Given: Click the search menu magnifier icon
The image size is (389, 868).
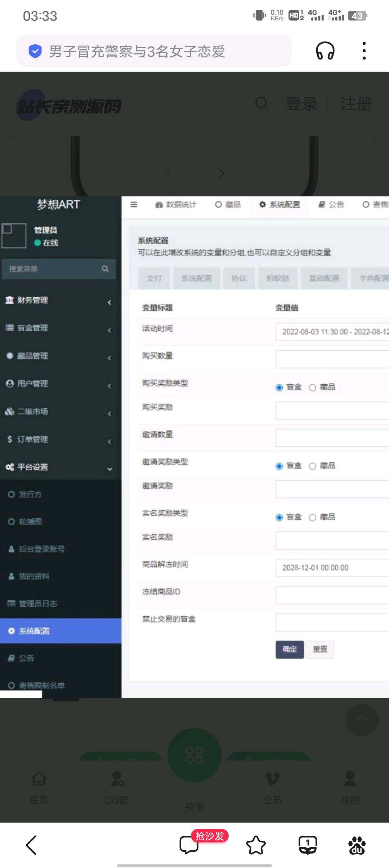Looking at the screenshot, I should tap(105, 269).
